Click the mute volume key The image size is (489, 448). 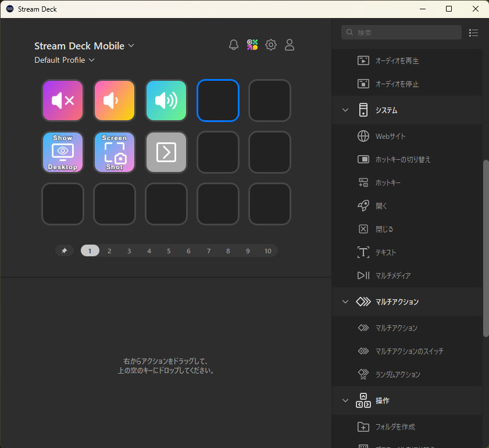63,101
